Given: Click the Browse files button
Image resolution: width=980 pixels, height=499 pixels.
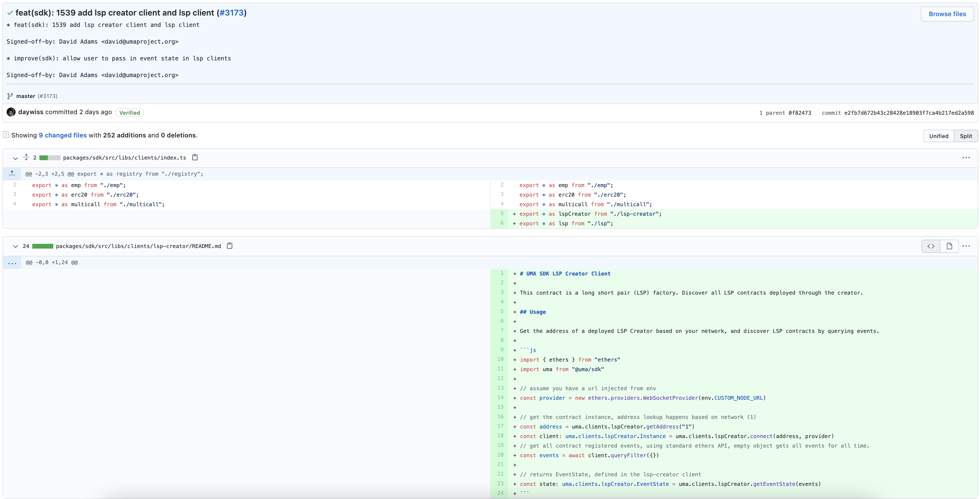Looking at the screenshot, I should click(947, 14).
